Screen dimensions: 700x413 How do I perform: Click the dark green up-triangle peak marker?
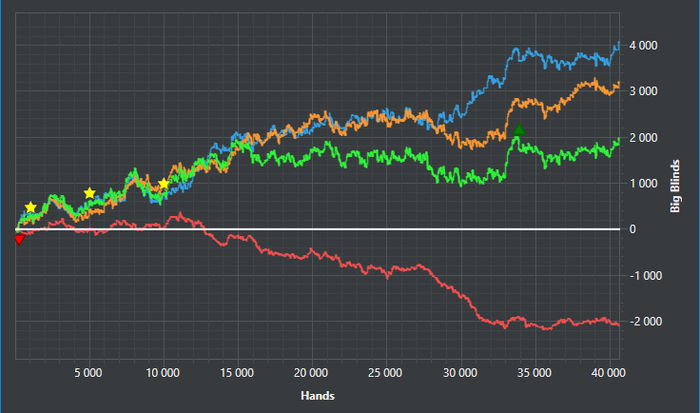519,130
